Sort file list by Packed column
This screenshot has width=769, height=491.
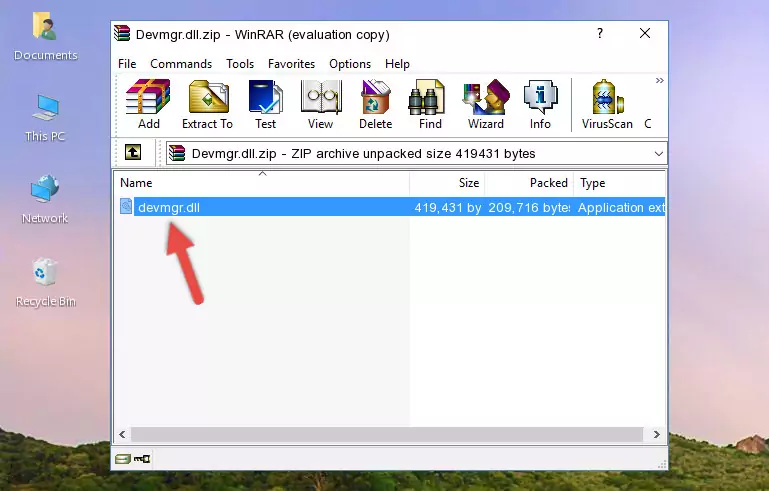point(529,183)
